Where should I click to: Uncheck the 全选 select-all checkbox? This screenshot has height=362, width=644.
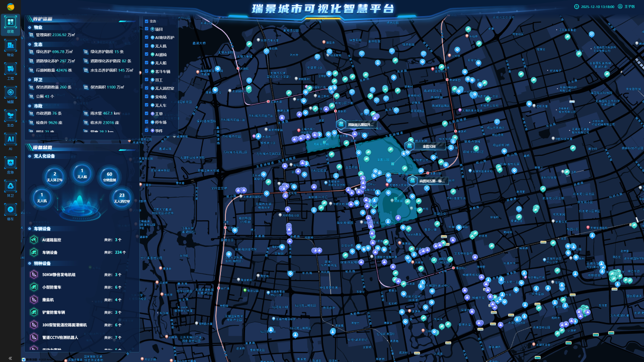click(x=146, y=21)
